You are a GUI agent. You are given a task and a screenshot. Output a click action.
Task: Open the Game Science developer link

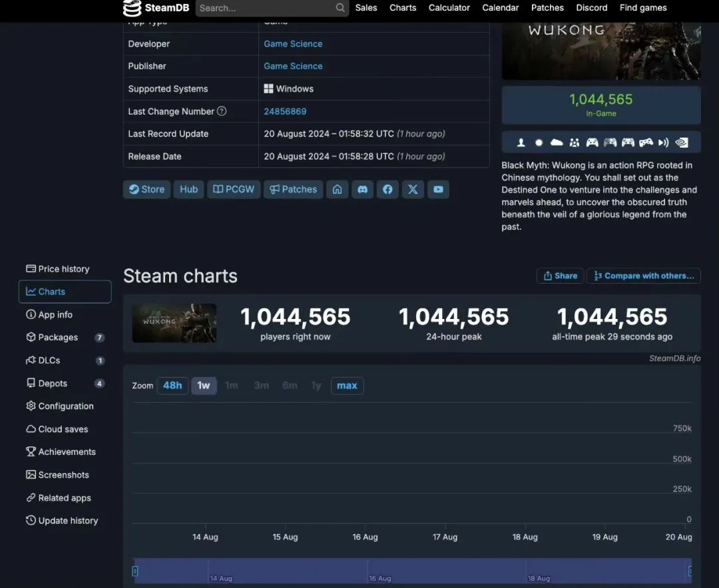pos(293,44)
